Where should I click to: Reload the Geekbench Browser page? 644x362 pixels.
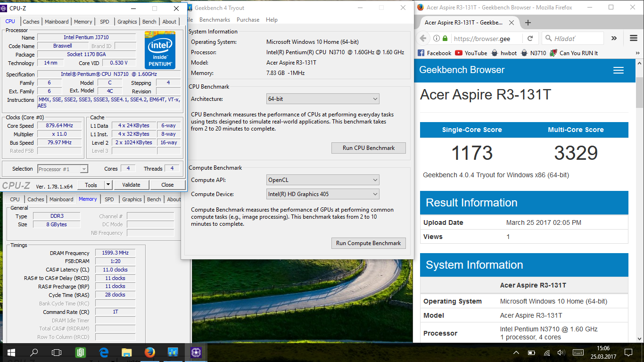(x=530, y=38)
